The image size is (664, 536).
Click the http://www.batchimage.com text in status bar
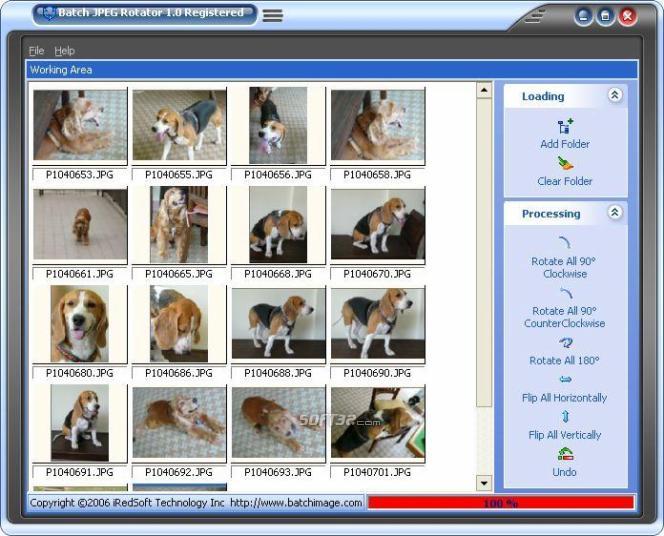pos(296,503)
